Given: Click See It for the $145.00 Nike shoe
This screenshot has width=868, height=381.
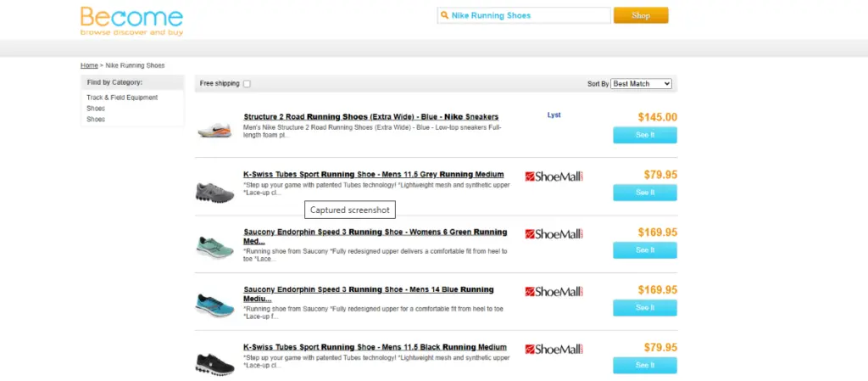Looking at the screenshot, I should click(645, 135).
